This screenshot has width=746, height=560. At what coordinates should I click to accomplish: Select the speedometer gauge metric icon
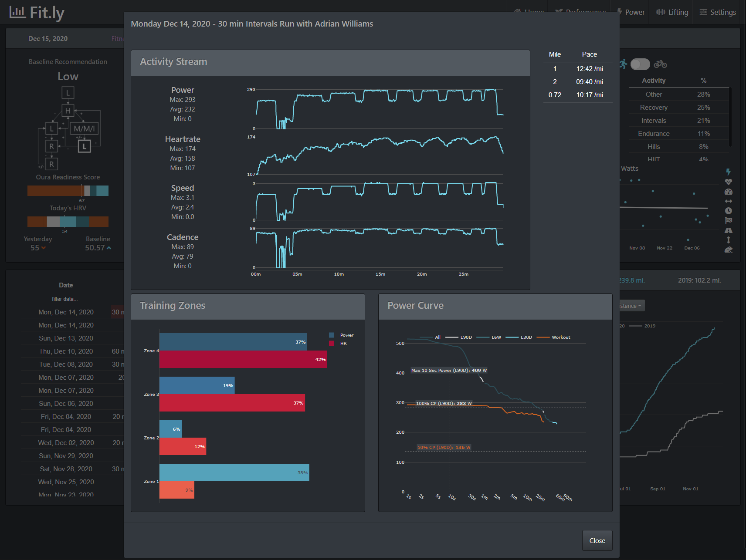click(728, 192)
